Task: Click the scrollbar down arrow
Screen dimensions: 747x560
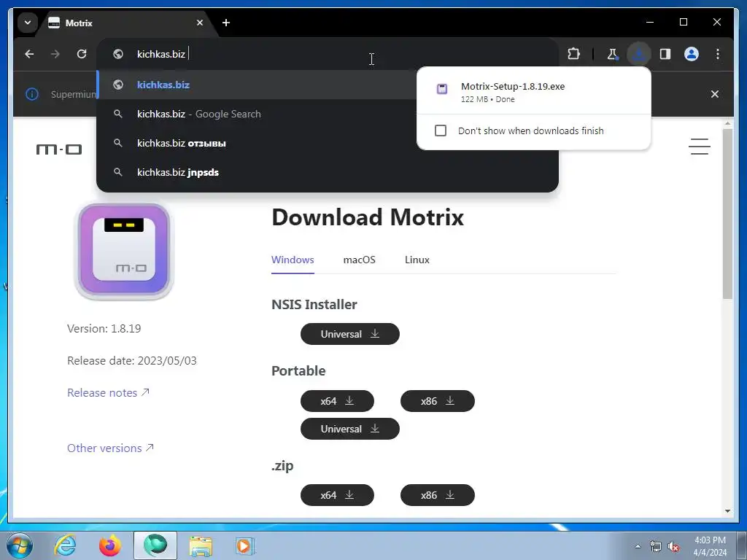Action: (727, 511)
